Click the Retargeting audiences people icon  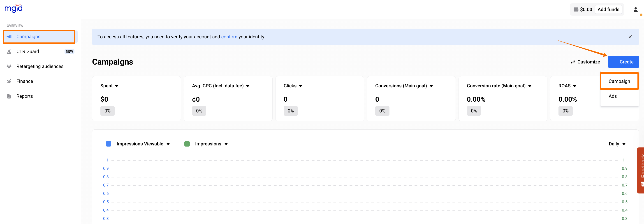coord(9,66)
